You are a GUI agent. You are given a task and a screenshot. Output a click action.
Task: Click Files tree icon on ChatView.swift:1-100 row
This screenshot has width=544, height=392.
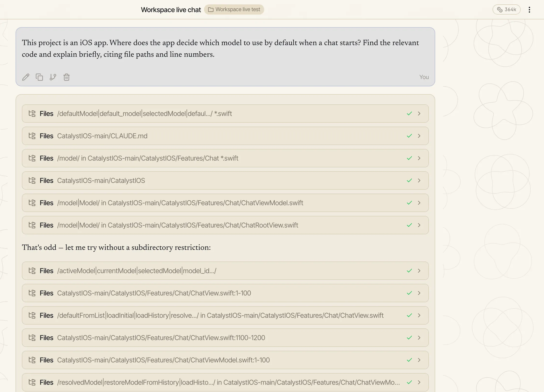[32, 293]
